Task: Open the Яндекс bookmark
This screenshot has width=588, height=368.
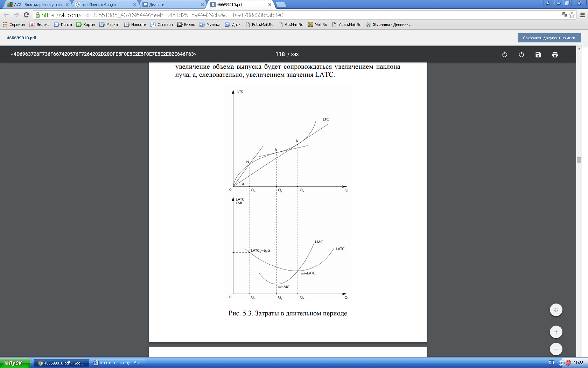Action: click(x=40, y=25)
